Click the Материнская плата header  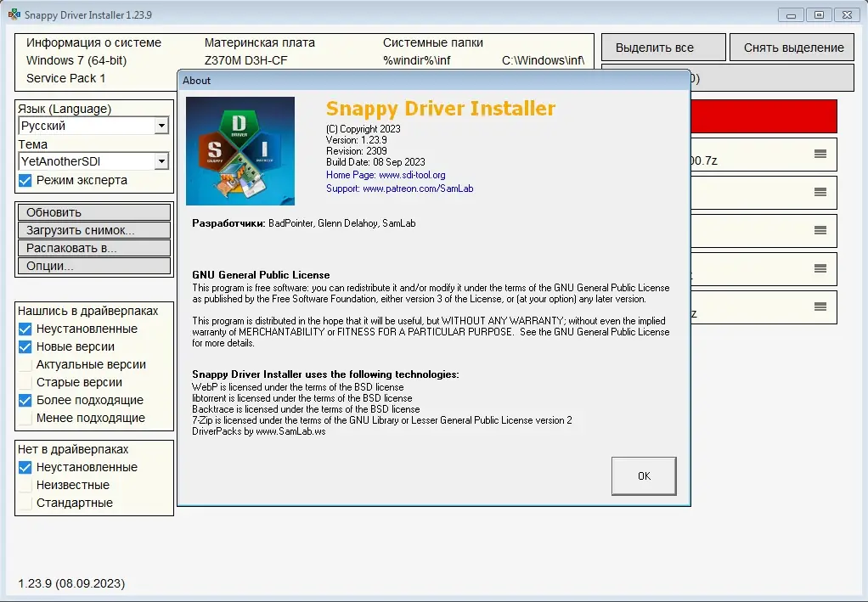(x=260, y=42)
